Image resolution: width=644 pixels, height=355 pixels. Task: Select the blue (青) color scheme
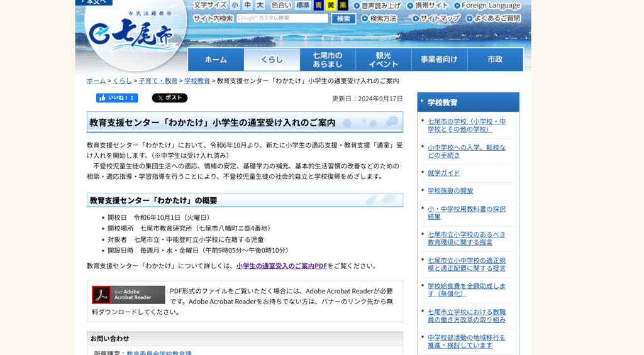click(x=319, y=5)
